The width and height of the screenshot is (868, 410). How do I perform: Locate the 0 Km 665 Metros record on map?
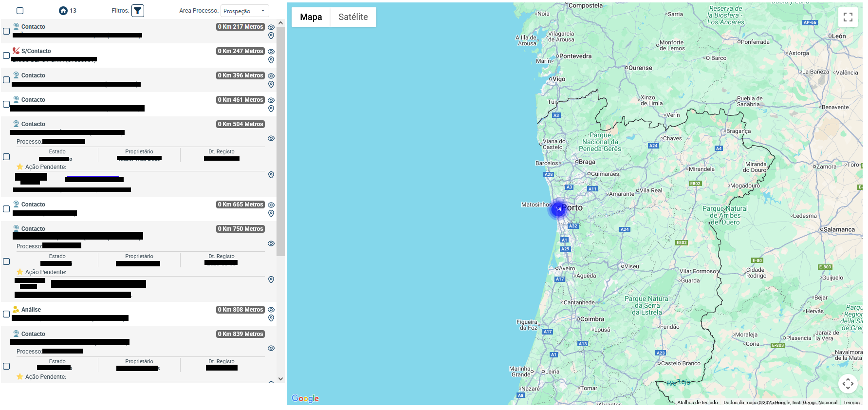point(271,213)
